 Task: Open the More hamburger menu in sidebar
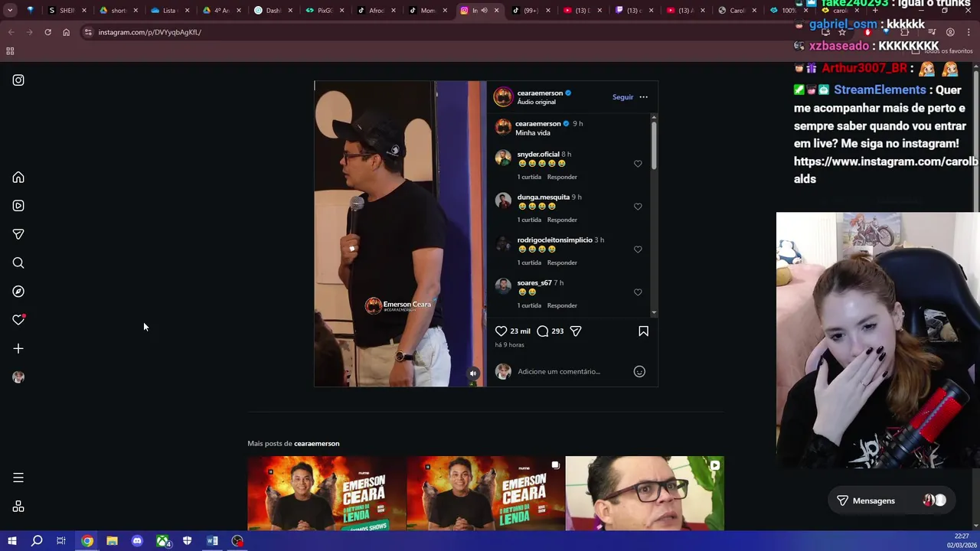18,478
